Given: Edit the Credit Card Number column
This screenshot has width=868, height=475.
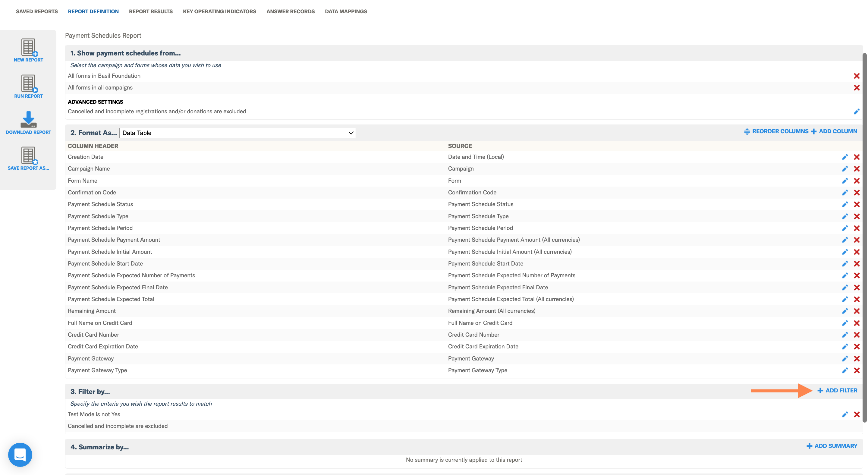Looking at the screenshot, I should tap(845, 335).
